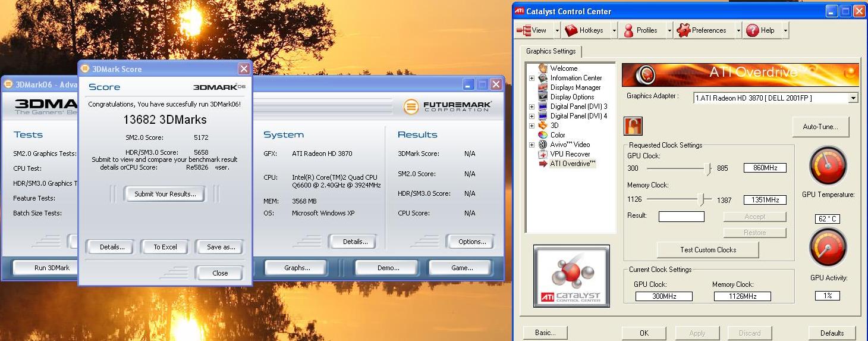This screenshot has width=868, height=341.
Task: Click the 62 °C temperature readout
Action: [827, 219]
